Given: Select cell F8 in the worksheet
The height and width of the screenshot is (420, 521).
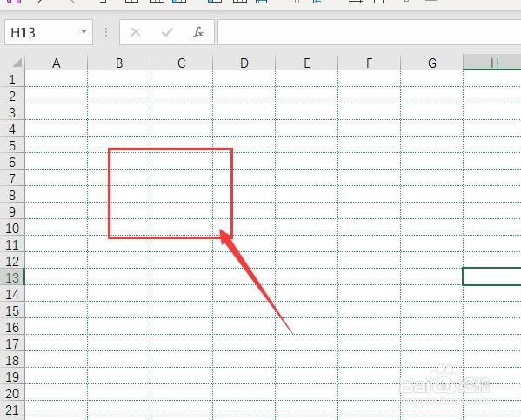Looking at the screenshot, I should point(369,195).
